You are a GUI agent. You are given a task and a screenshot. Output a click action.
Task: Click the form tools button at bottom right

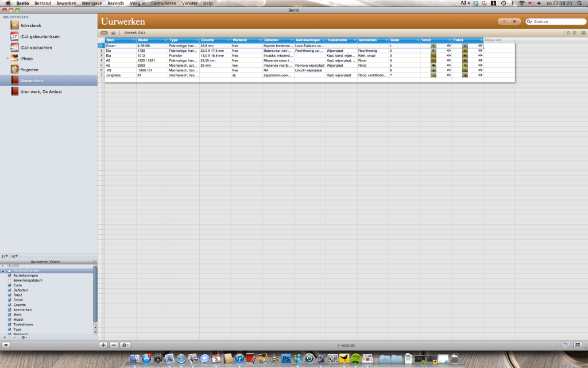coord(566,345)
